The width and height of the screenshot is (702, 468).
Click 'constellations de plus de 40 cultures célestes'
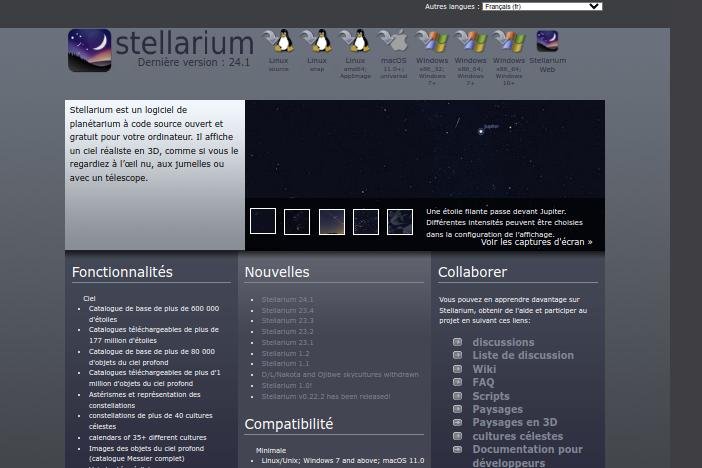150,421
